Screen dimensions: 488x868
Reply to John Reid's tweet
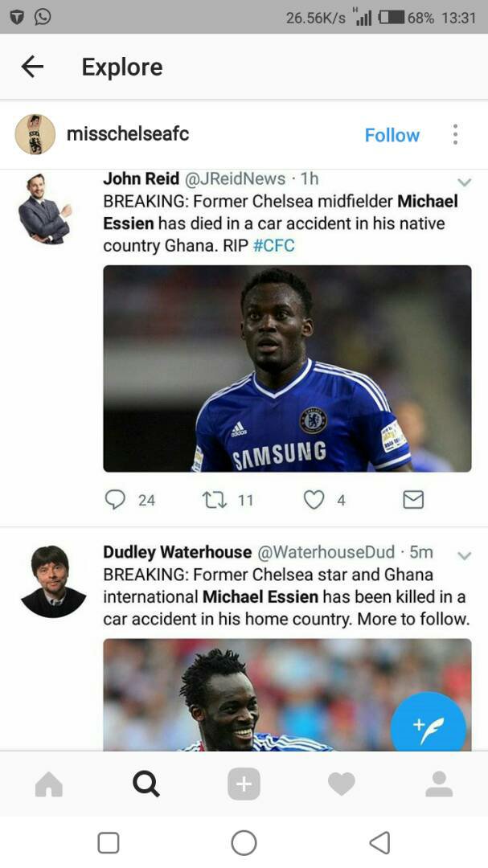pos(116,500)
